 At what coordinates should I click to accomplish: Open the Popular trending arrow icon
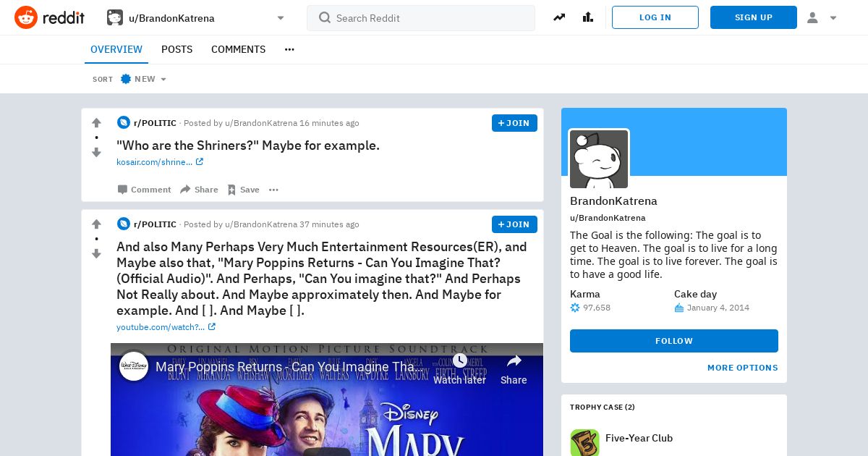pyautogui.click(x=559, y=17)
